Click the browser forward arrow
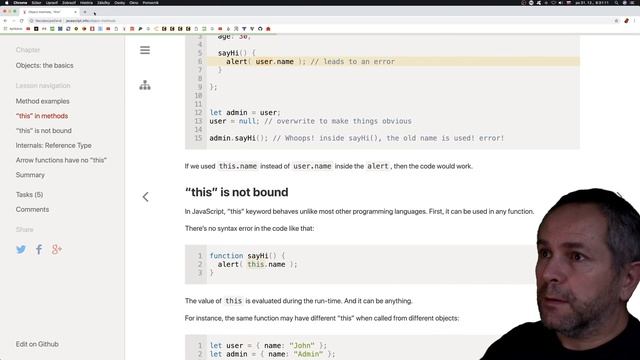 tap(13, 21)
